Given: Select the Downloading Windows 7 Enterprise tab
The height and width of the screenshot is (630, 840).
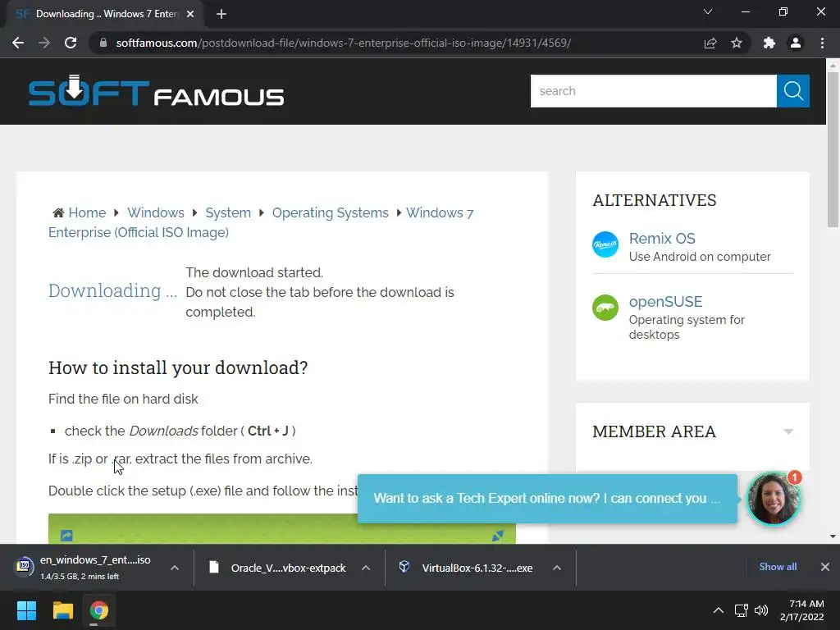Looking at the screenshot, I should click(105, 14).
